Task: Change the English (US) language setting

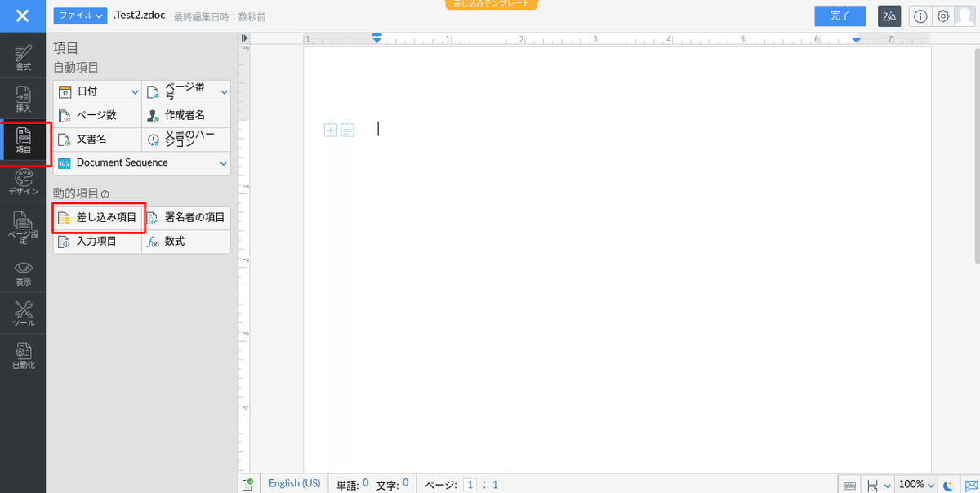Action: click(295, 483)
